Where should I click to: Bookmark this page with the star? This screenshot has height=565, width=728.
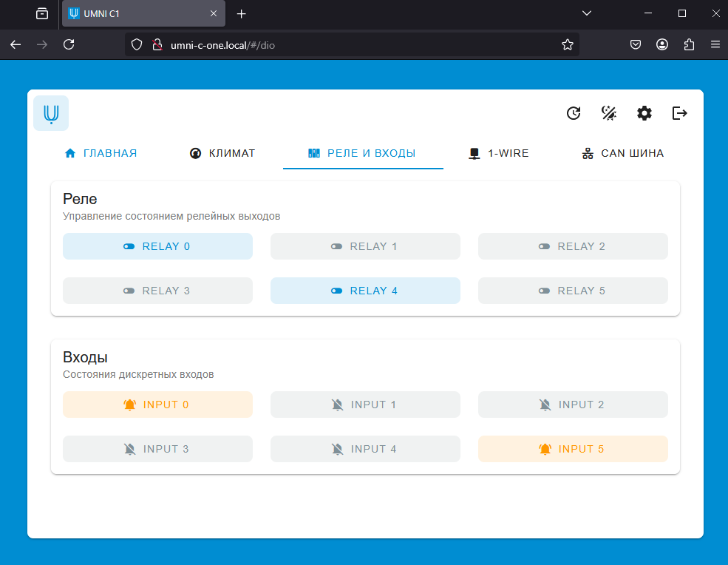[568, 44]
